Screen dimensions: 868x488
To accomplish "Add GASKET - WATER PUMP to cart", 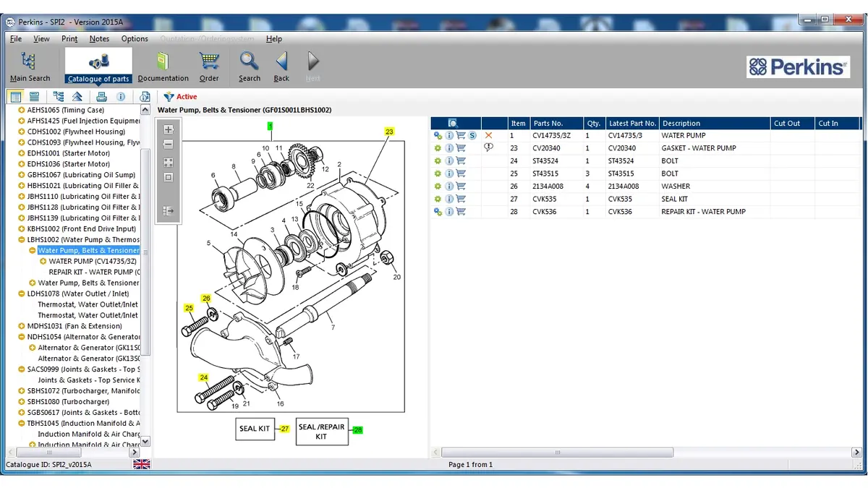I will (x=460, y=148).
